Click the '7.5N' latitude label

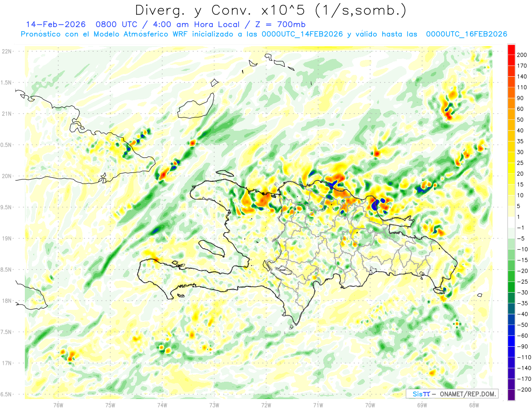click(6, 332)
